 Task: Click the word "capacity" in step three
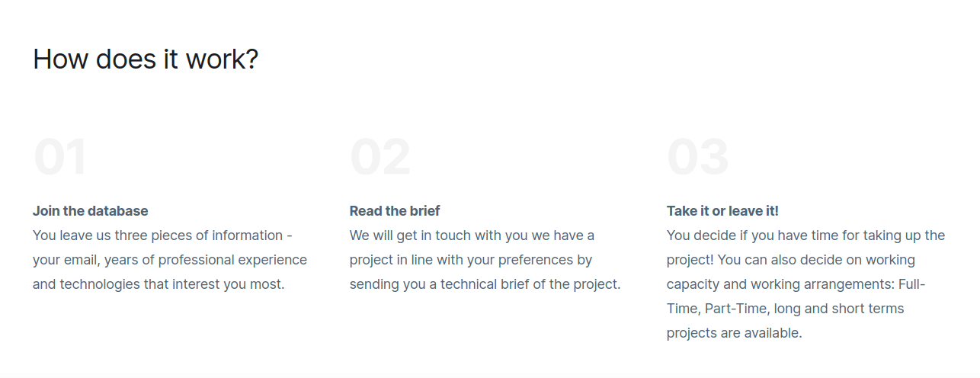click(693, 284)
